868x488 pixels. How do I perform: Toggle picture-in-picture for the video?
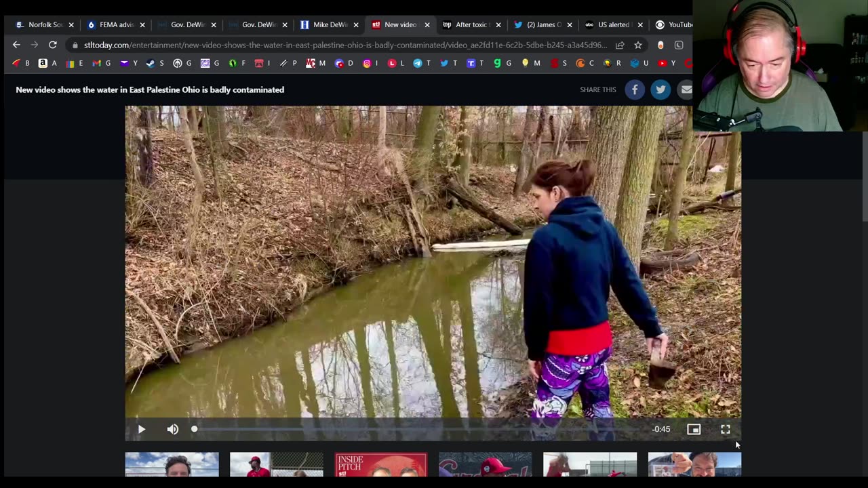point(694,429)
